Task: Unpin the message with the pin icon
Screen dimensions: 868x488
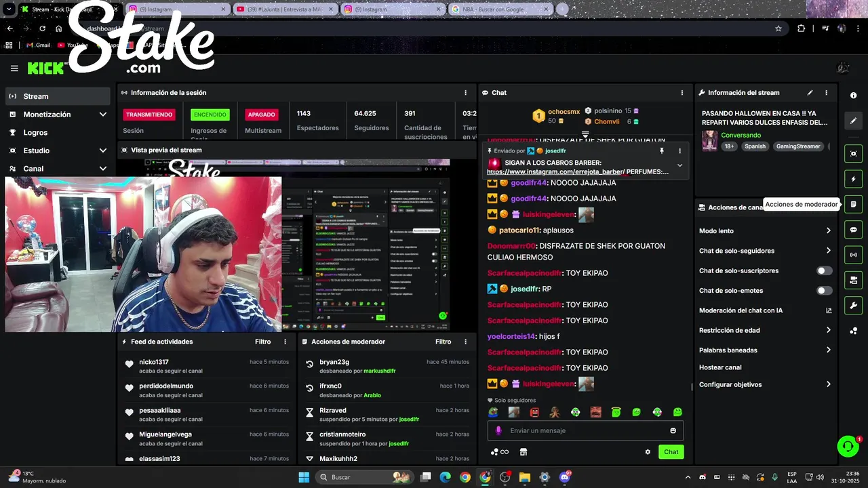Action: [x=662, y=151]
